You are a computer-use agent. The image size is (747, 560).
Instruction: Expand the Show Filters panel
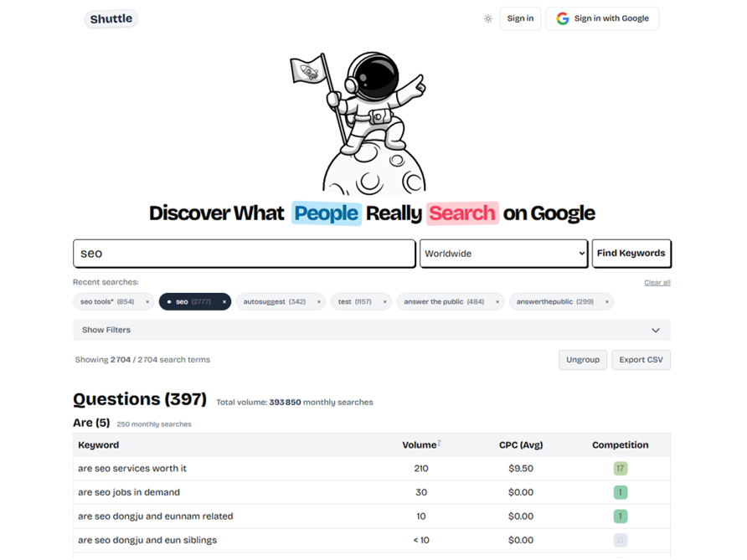(x=372, y=330)
